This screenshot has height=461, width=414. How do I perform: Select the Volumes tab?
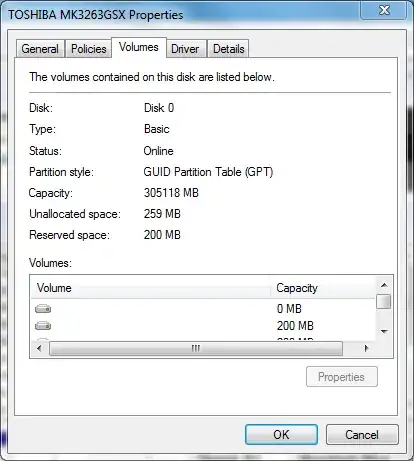tap(139, 47)
